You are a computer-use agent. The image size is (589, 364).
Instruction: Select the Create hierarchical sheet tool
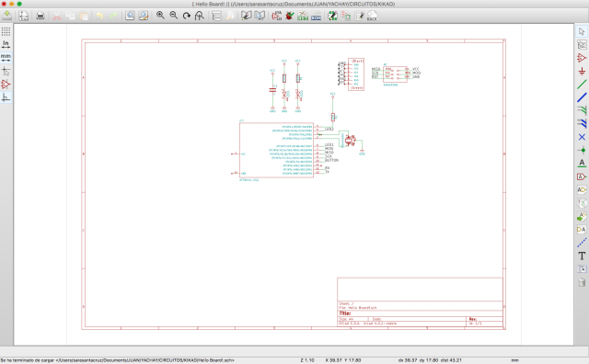coord(582,203)
